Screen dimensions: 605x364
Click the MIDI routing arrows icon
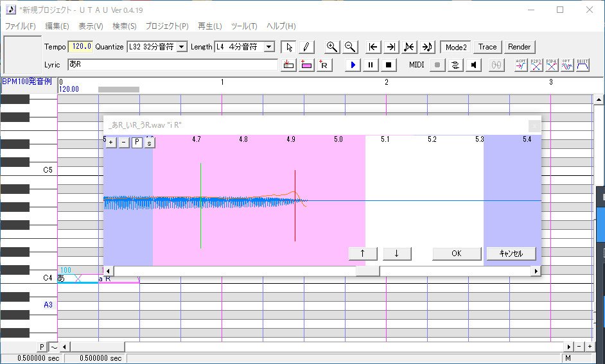pyautogui.click(x=455, y=65)
